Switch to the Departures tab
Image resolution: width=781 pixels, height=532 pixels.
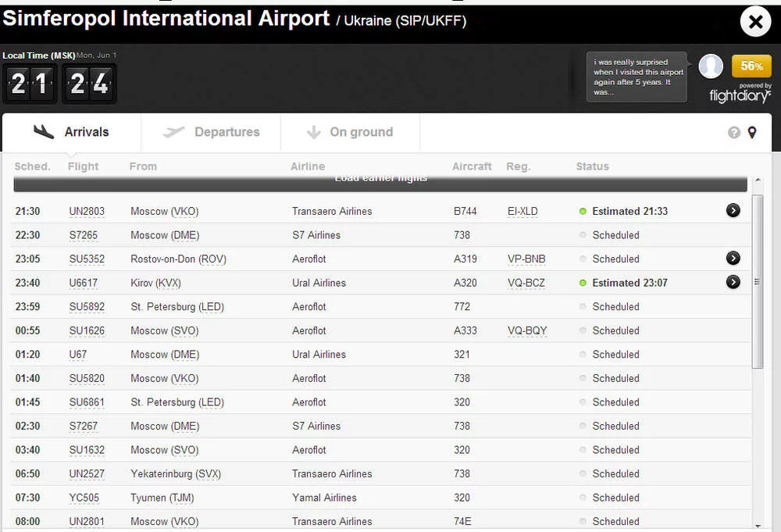[x=211, y=132]
